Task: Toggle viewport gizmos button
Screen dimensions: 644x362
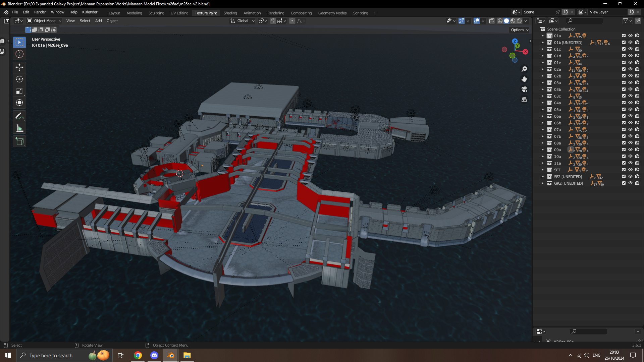Action: click(462, 21)
